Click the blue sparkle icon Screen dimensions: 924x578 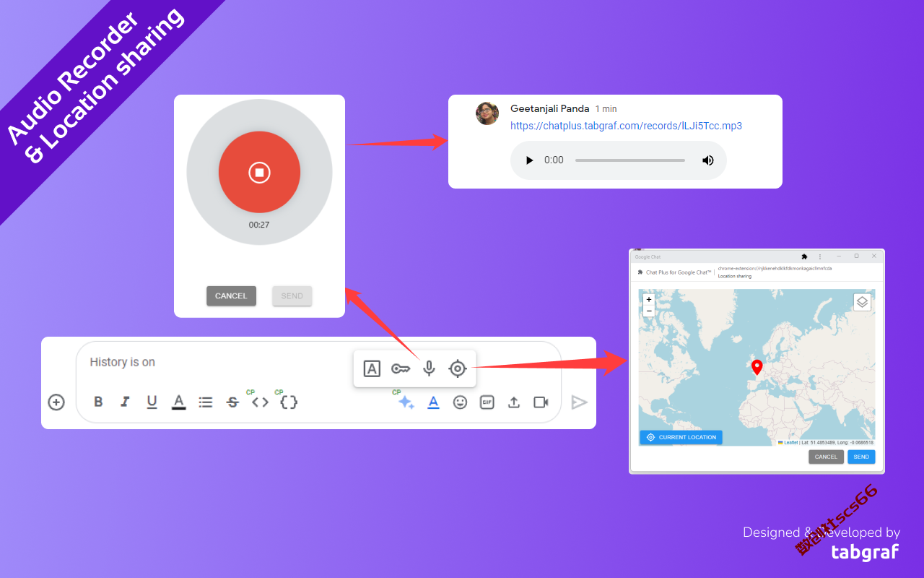pyautogui.click(x=406, y=402)
